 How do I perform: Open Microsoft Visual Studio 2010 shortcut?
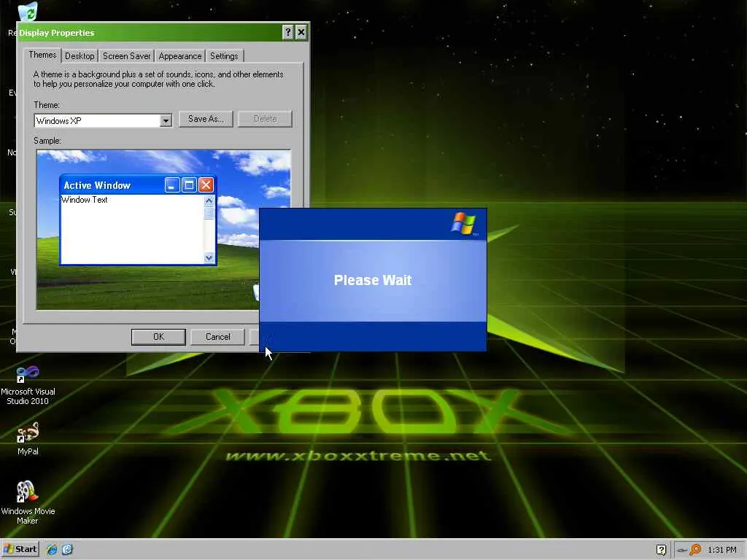(28, 385)
